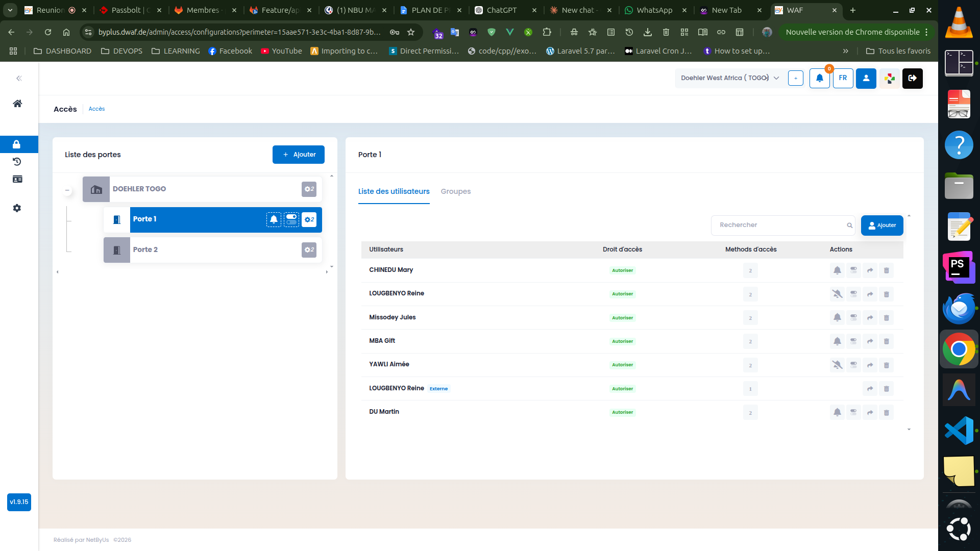
Task: Open notification bell in the top header
Action: click(x=819, y=78)
